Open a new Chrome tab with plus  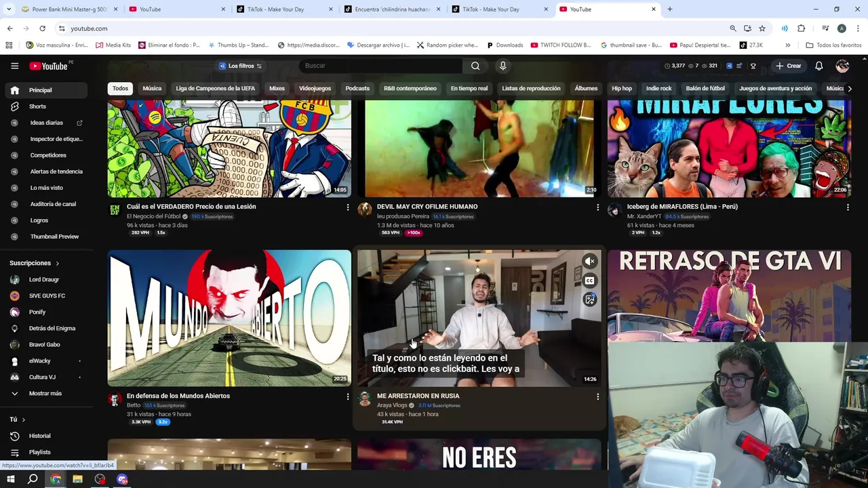tap(670, 9)
